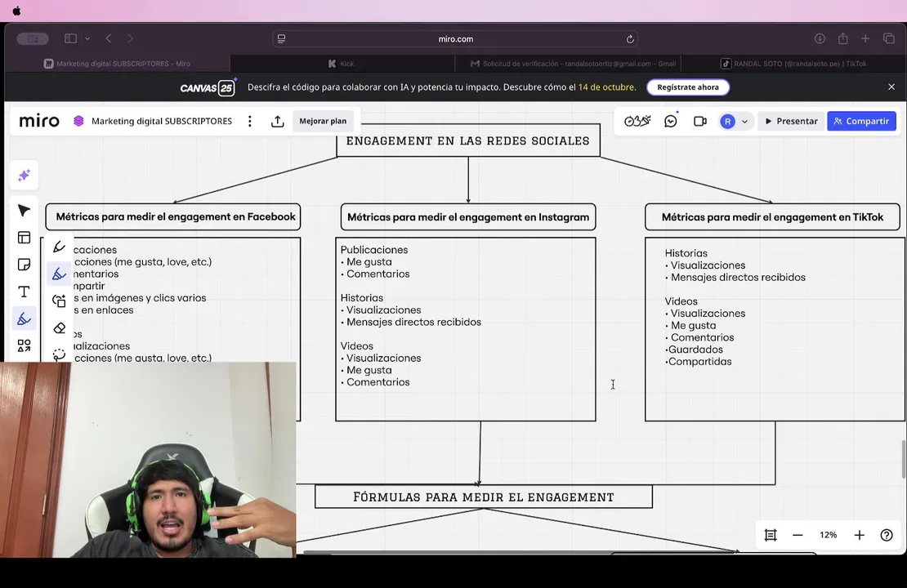Choose the Pen option in pen submenu
Image resolution: width=907 pixels, height=588 pixels.
click(59, 247)
